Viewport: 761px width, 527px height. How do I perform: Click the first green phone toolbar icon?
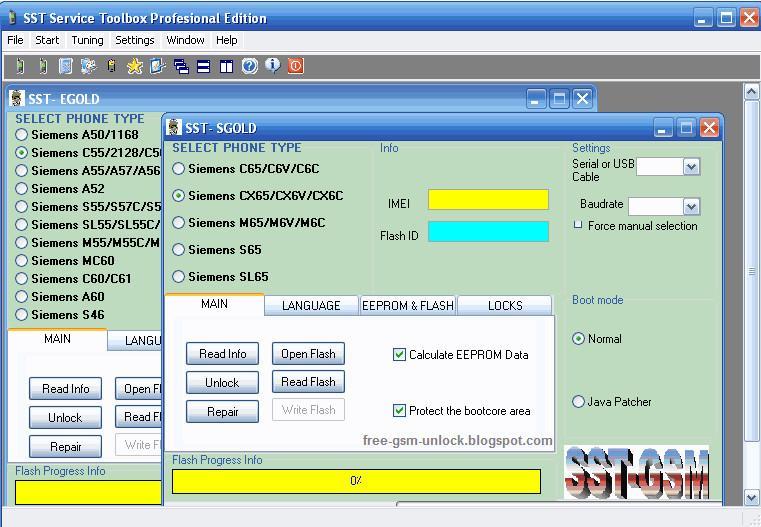[x=20, y=66]
